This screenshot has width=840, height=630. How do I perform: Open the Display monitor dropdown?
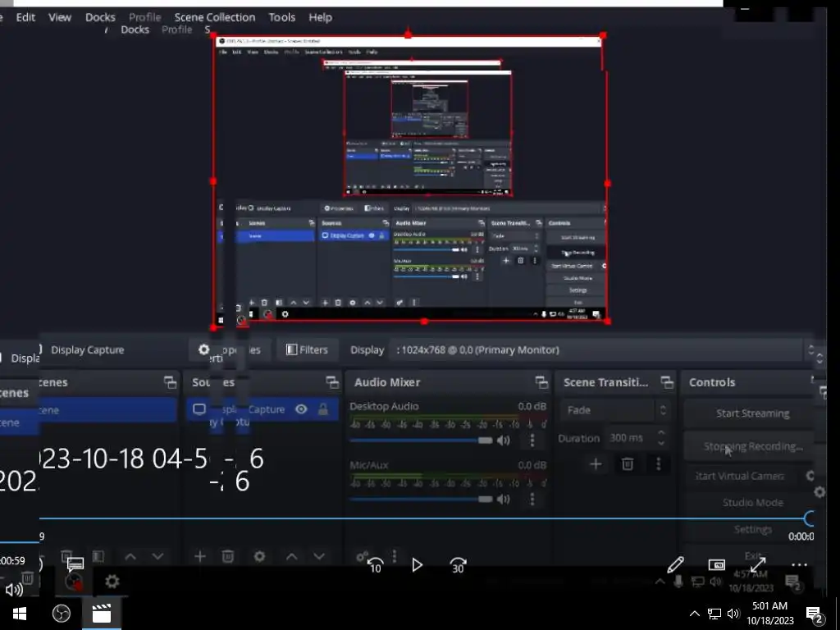[603, 349]
